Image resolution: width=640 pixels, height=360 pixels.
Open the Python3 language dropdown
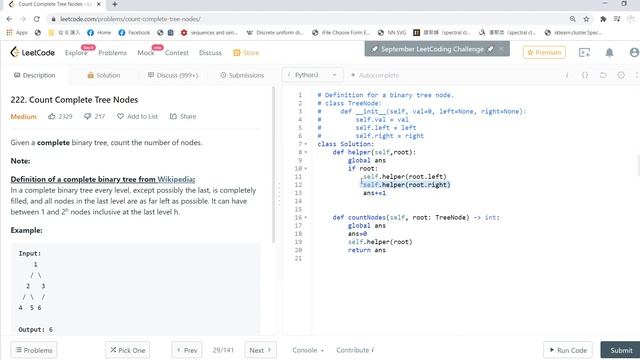tap(312, 75)
